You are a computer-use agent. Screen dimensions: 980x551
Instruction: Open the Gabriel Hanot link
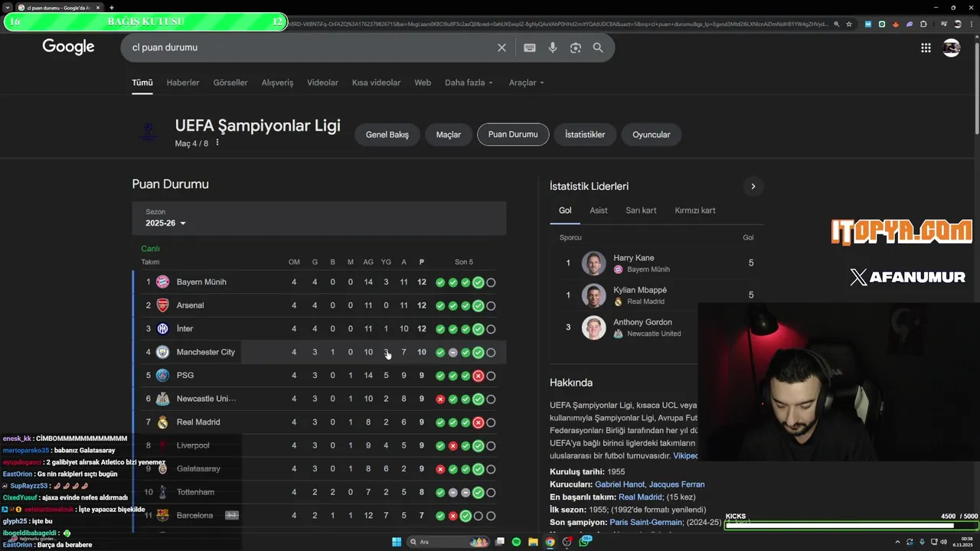click(619, 484)
